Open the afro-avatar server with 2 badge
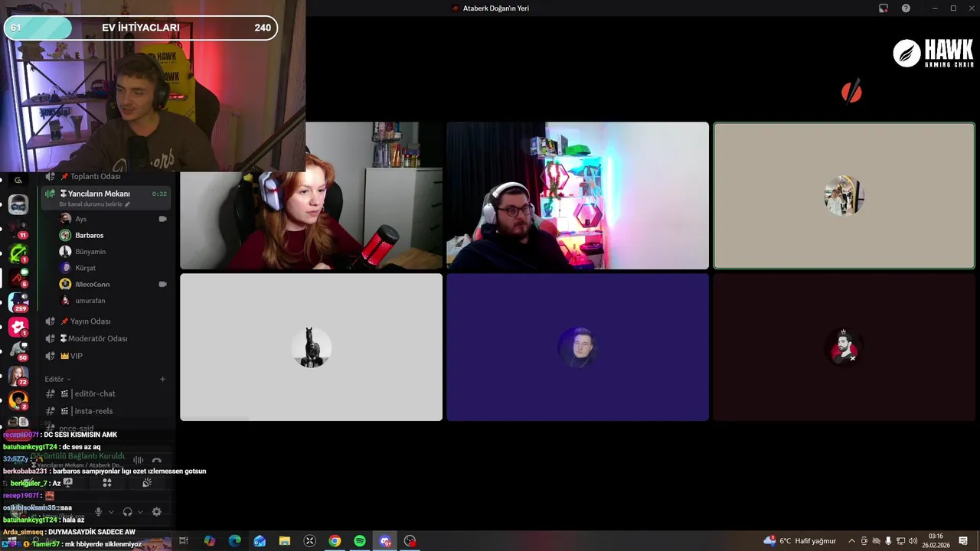 point(18,399)
